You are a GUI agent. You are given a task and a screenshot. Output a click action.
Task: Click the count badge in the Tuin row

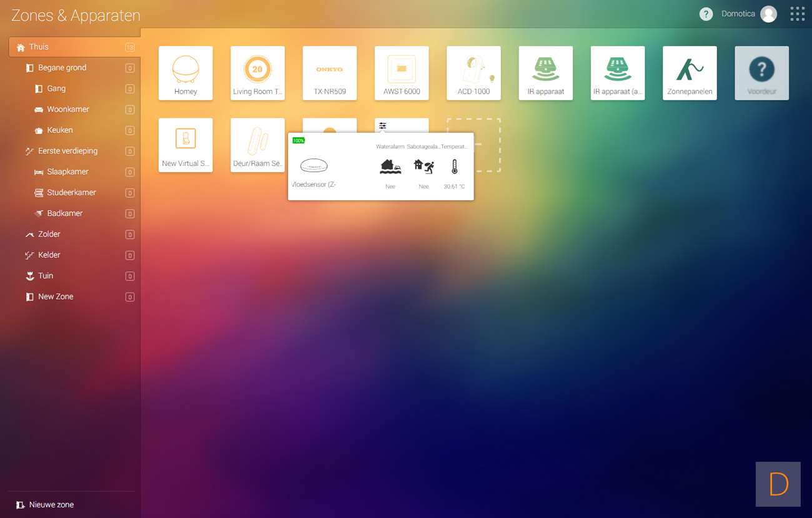[130, 276]
